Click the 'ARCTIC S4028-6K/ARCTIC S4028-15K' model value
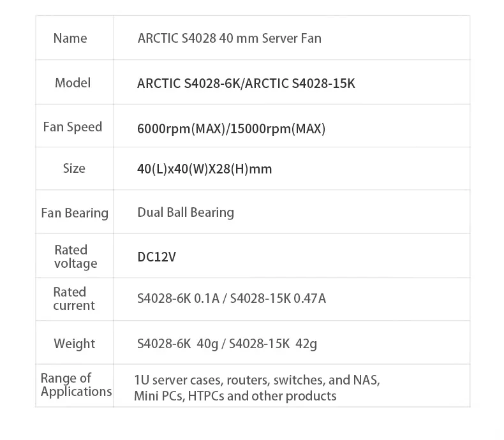Screen dimensions: 504x440 click(x=246, y=84)
